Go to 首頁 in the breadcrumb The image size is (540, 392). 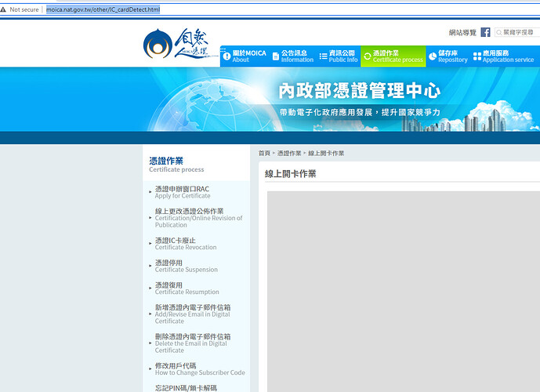click(264, 154)
